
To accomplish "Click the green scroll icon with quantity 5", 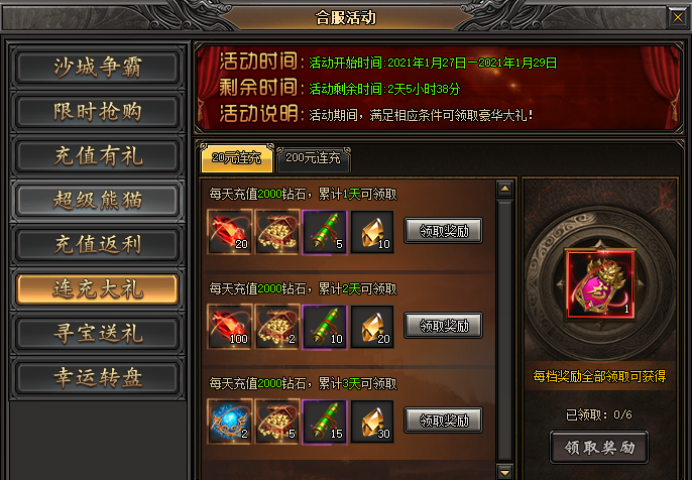I will coord(325,232).
